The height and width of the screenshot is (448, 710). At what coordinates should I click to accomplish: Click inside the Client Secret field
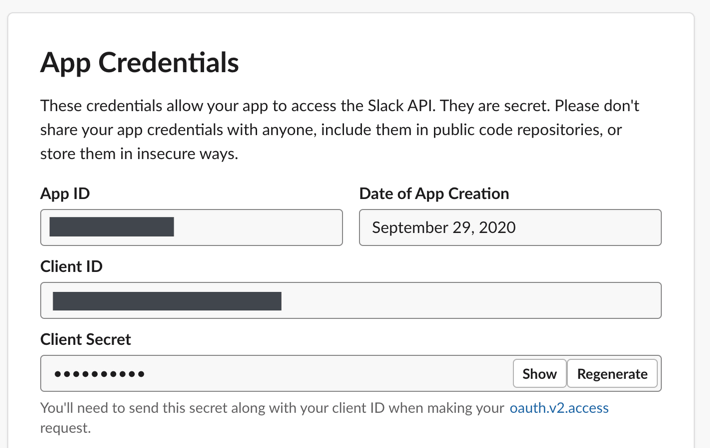(320, 374)
